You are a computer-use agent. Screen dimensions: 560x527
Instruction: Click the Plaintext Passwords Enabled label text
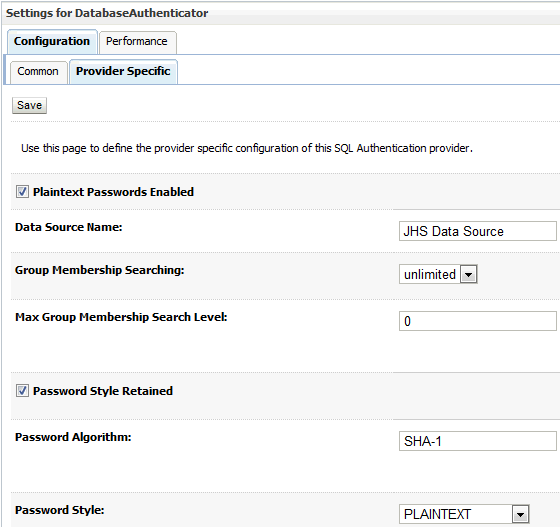[113, 192]
